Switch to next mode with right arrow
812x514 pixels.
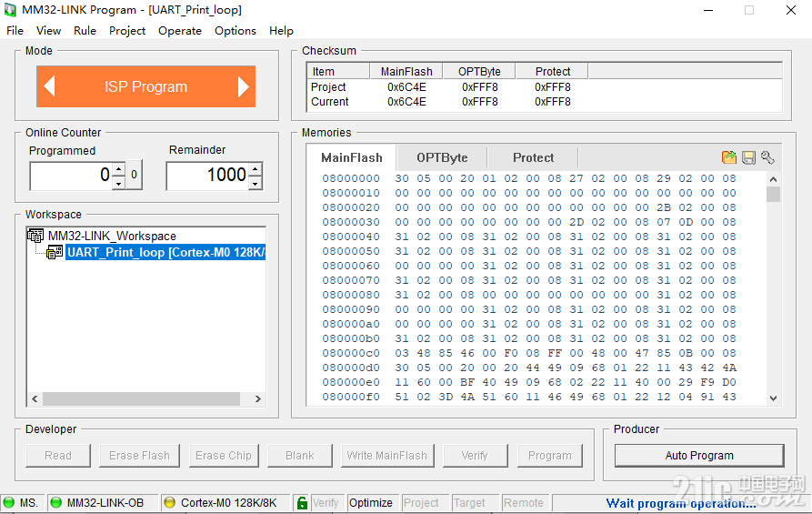pyautogui.click(x=243, y=86)
